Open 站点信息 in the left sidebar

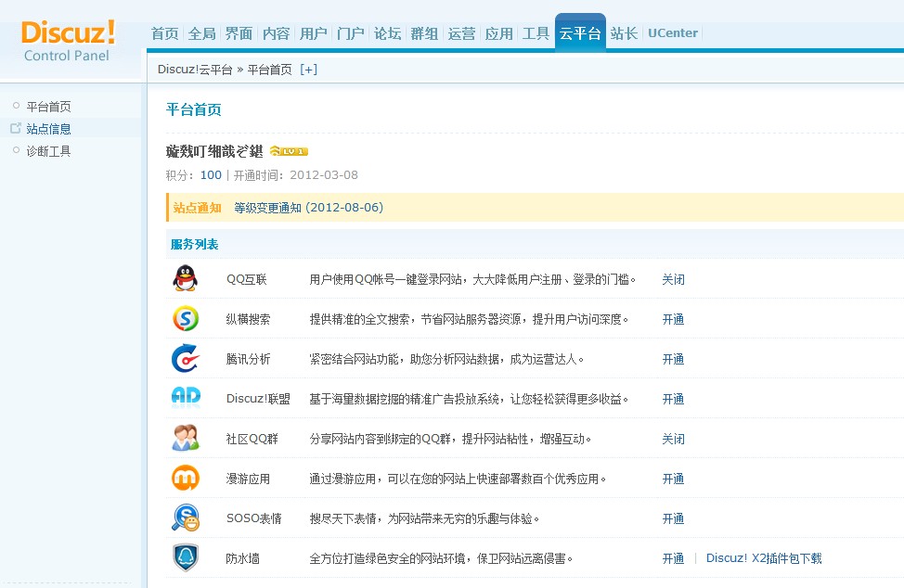48,128
